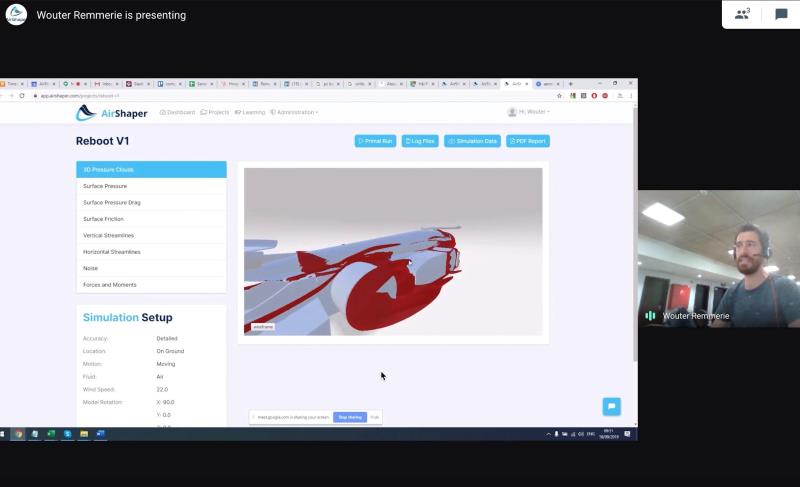
Task: Click the taskbar clock and date
Action: (609, 434)
